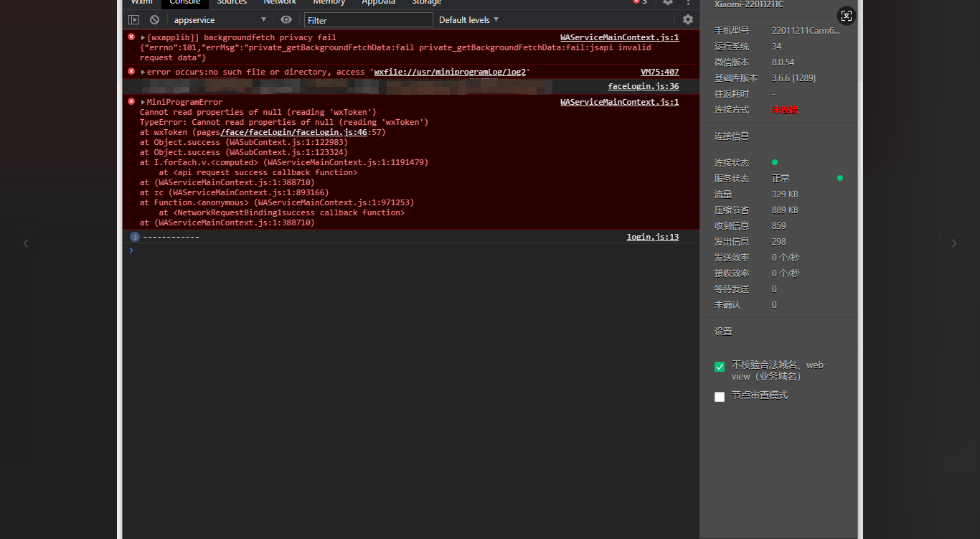This screenshot has width=980, height=539.
Task: Open /face/faceLogin/faceLogin.js:46 stack trace link
Action: coord(294,132)
